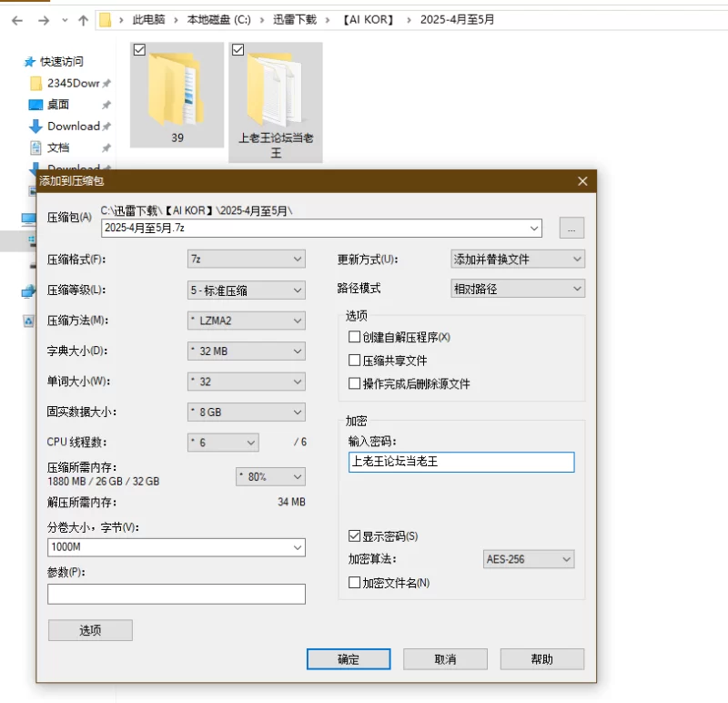Open the 加密算法 AES-256 dropdown

click(x=528, y=559)
